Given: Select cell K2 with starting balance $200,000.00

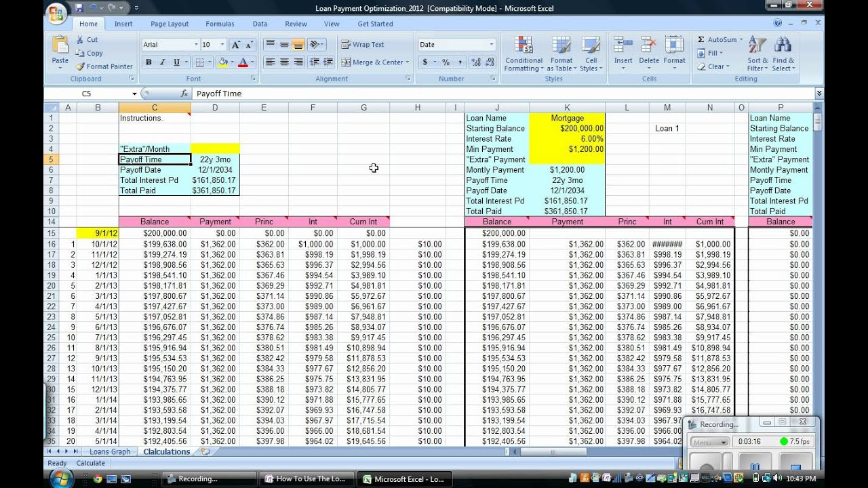Looking at the screenshot, I should (x=567, y=128).
